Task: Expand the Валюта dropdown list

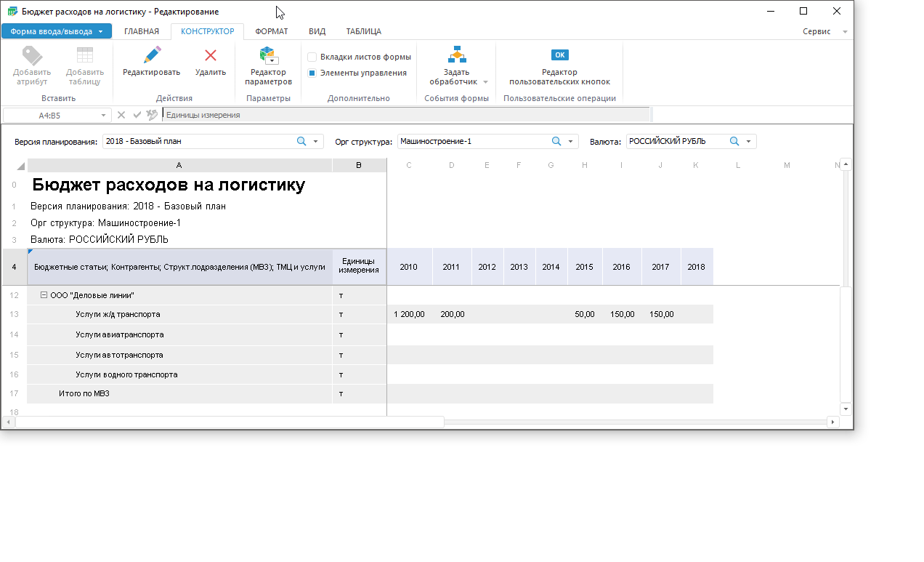Action: click(749, 142)
